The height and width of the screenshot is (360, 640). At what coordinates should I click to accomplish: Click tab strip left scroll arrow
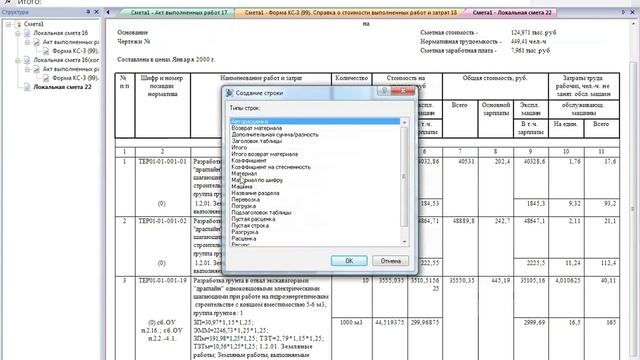pyautogui.click(x=108, y=12)
